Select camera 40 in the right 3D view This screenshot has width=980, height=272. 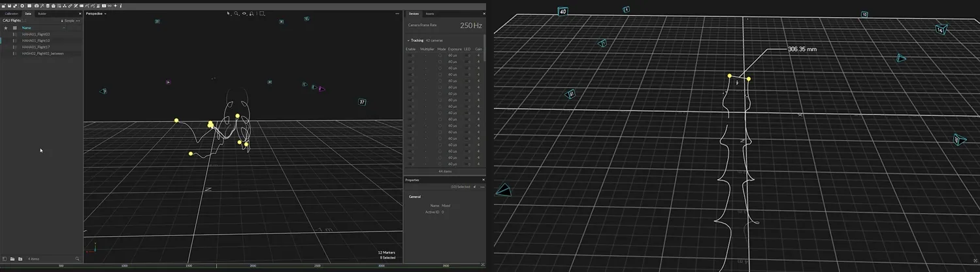point(563,11)
